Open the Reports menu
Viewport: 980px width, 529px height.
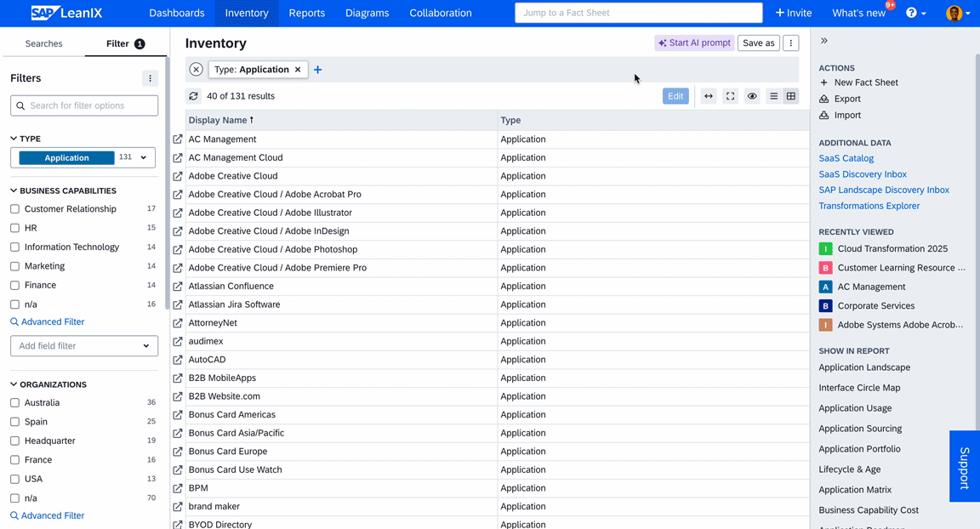307,13
